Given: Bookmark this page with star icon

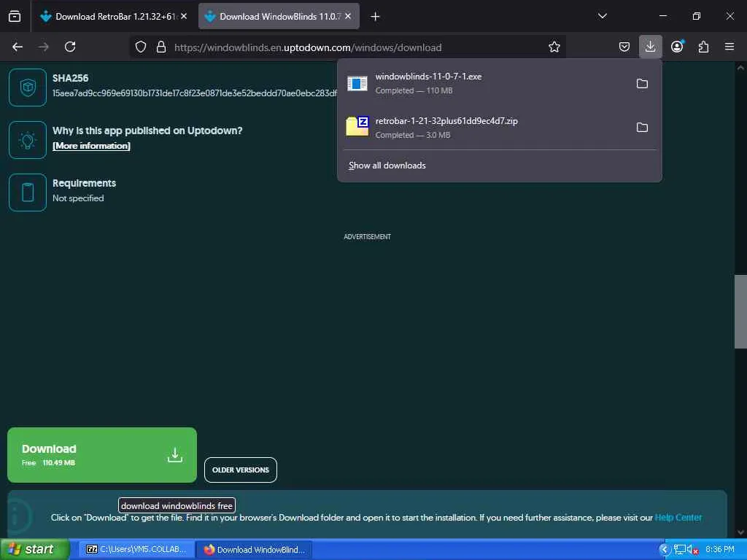Looking at the screenshot, I should click(x=554, y=47).
